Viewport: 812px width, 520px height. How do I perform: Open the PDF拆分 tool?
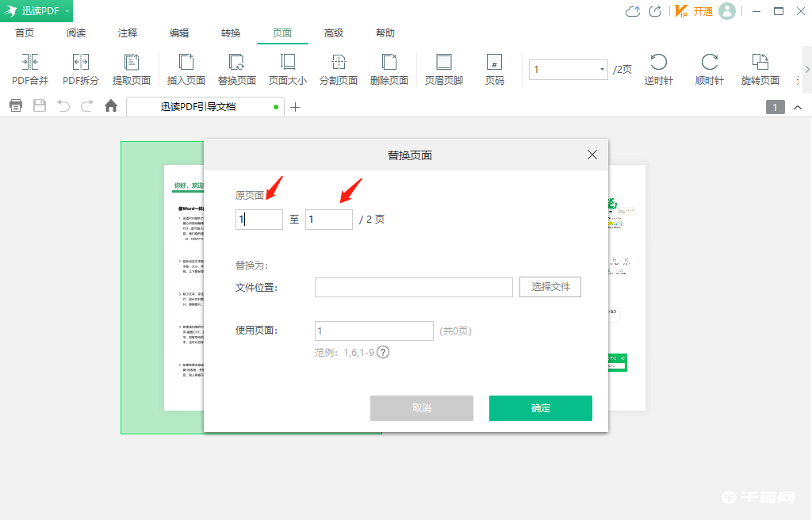click(80, 70)
